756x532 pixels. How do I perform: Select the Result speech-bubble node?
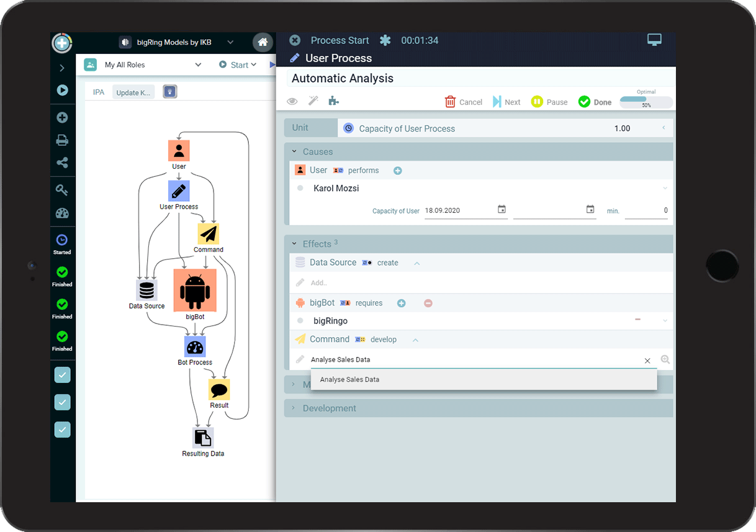[219, 389]
